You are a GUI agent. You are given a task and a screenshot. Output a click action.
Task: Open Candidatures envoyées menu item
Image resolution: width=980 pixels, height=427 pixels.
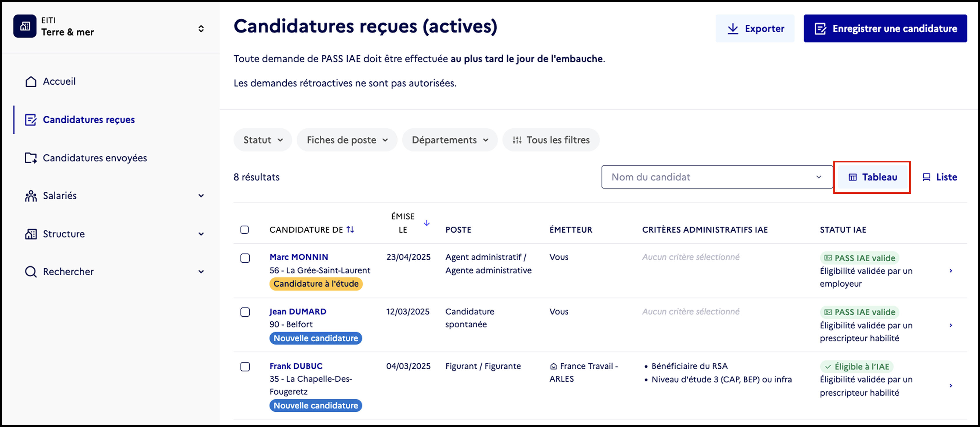[95, 158]
